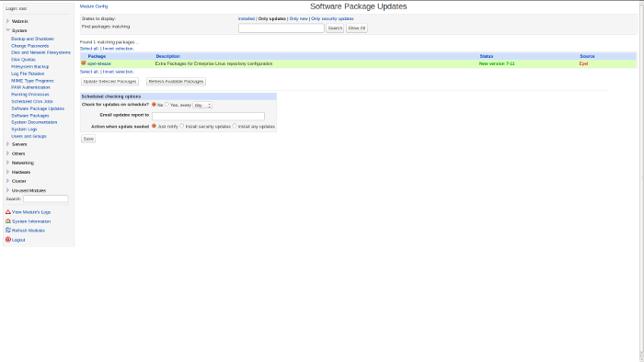Image resolution: width=644 pixels, height=362 pixels.
Task: Expand the Networking category
Action: [x=7, y=163]
